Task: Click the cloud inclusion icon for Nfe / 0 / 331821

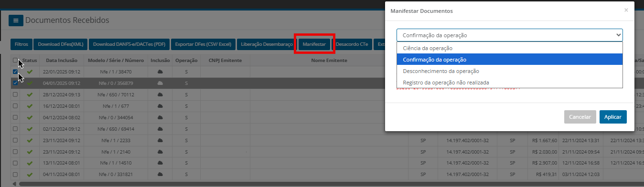Action: (160, 175)
